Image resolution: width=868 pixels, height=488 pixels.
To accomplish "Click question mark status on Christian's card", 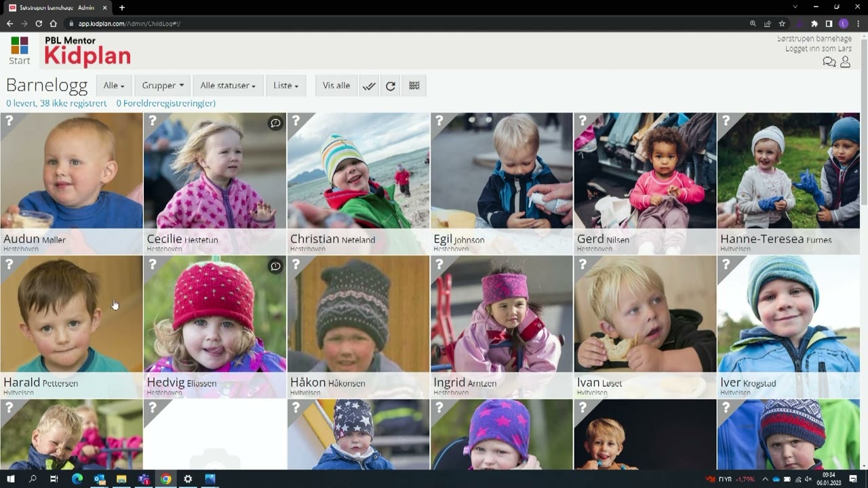I will coord(296,121).
